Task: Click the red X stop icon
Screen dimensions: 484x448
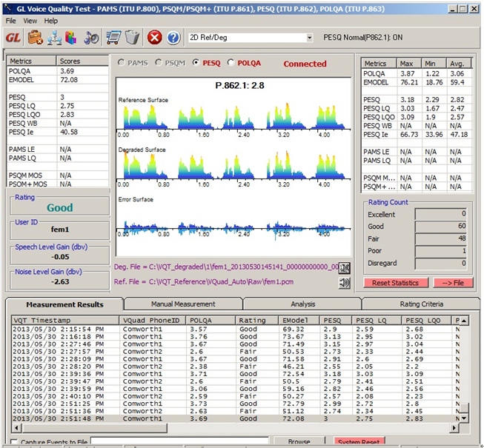Action: pos(154,38)
